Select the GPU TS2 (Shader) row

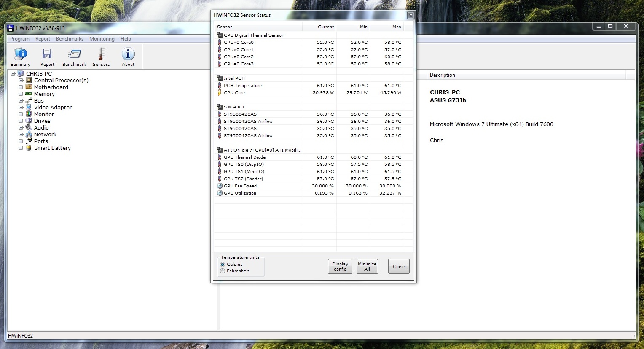[x=314, y=179]
